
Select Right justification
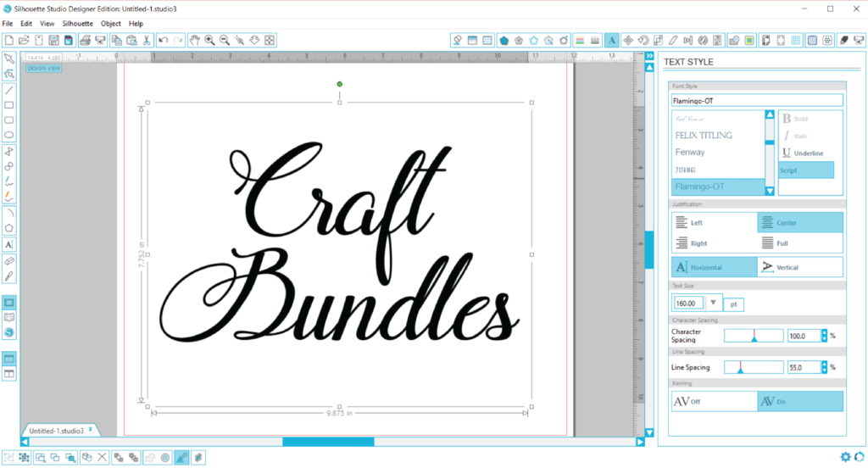click(x=714, y=243)
